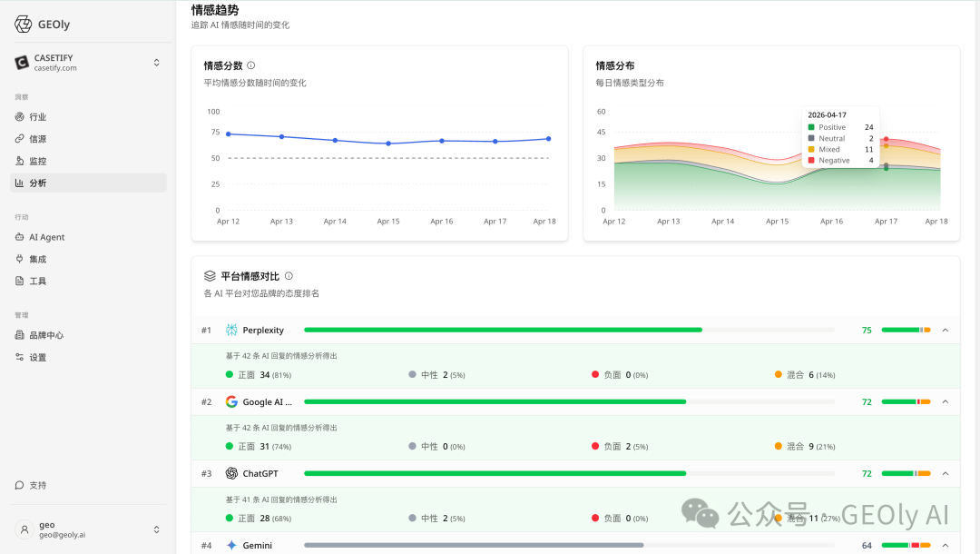Collapse the ChatGPT row chevron

[x=945, y=473]
